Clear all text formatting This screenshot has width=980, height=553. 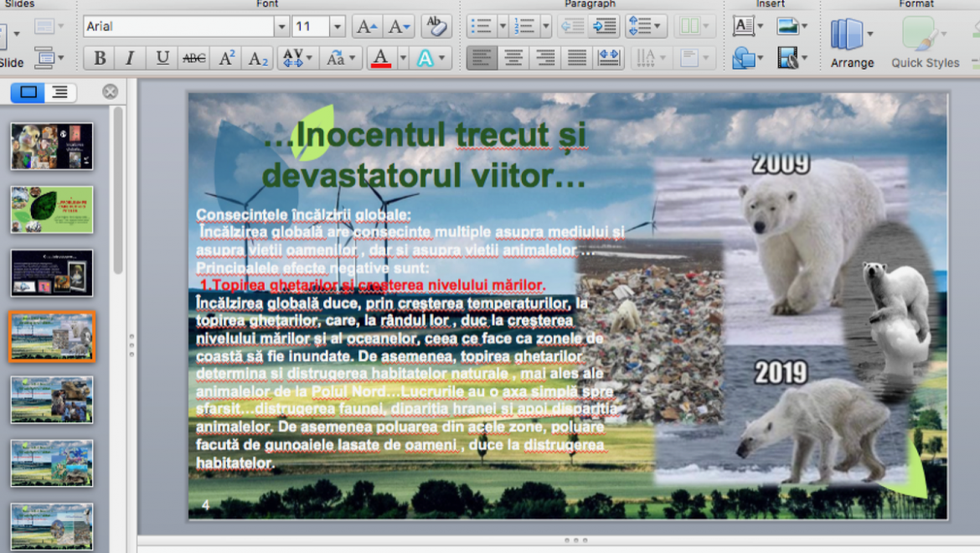pyautogui.click(x=437, y=26)
